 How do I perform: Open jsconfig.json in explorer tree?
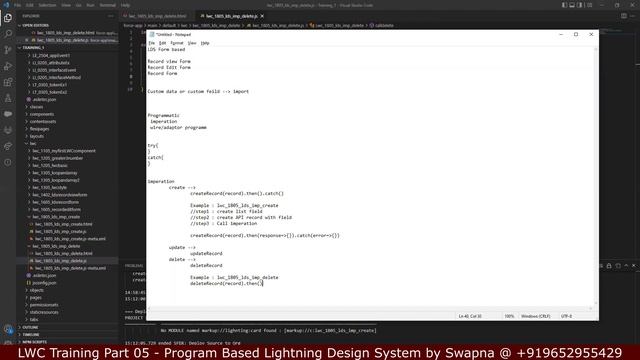44,283
